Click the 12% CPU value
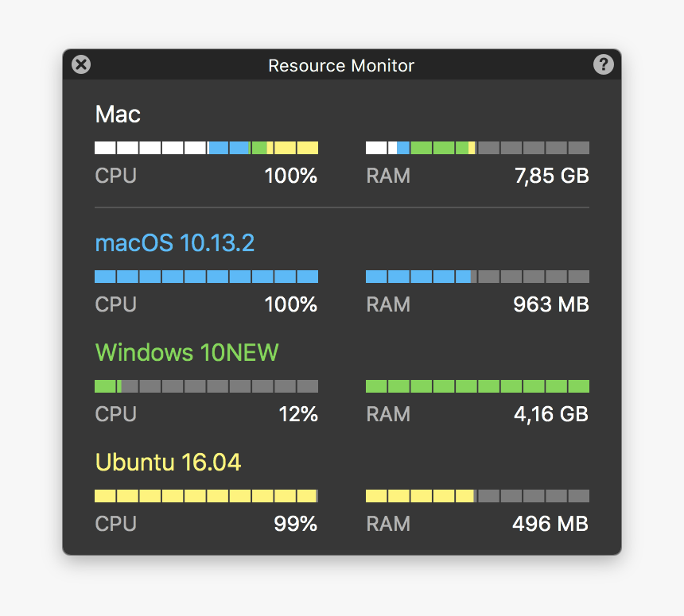 click(x=298, y=414)
